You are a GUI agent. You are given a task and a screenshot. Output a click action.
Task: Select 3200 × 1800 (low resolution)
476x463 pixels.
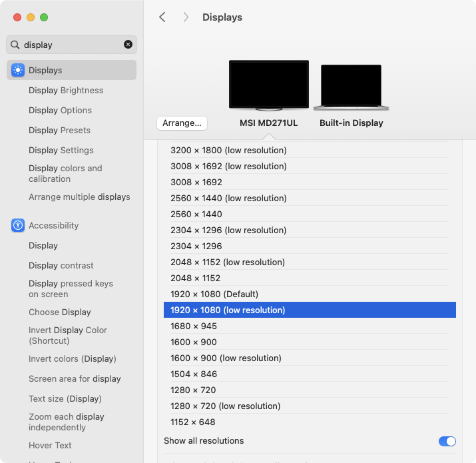(x=310, y=150)
